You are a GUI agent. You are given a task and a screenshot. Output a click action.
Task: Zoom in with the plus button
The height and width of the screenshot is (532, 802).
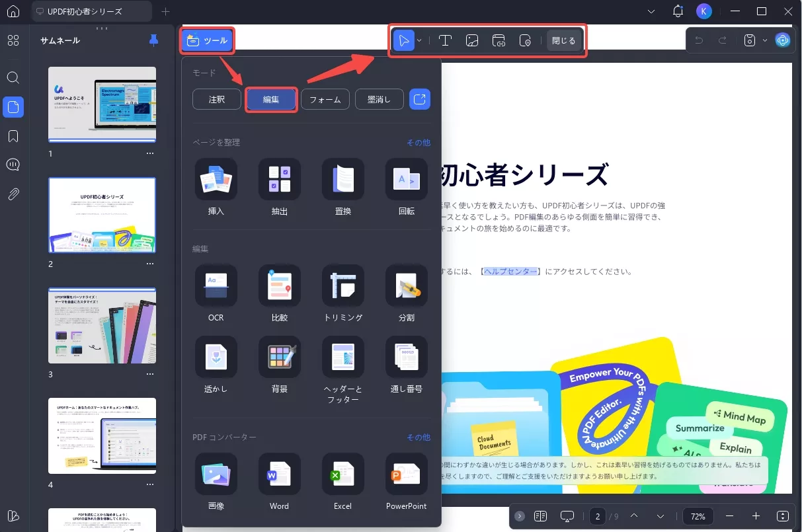click(x=756, y=516)
